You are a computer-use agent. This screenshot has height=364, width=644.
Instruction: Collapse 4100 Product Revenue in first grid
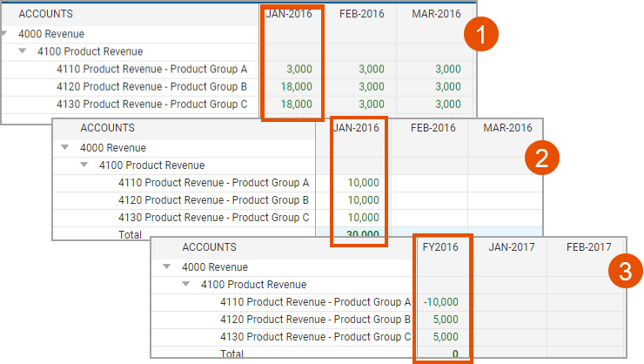click(x=23, y=51)
